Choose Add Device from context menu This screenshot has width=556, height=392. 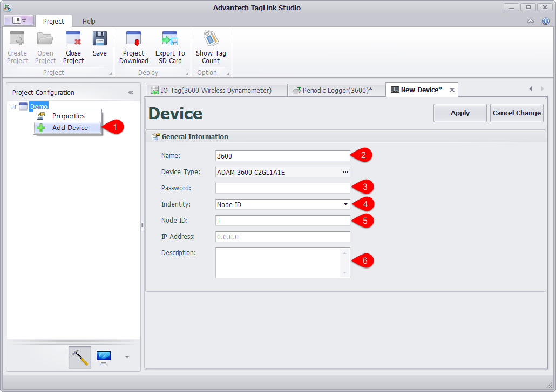click(70, 128)
